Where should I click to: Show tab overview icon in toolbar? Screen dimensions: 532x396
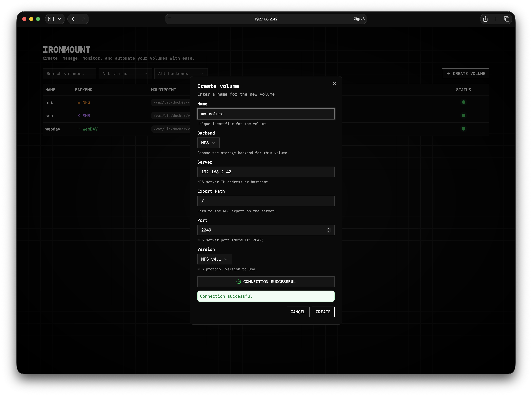click(506, 19)
